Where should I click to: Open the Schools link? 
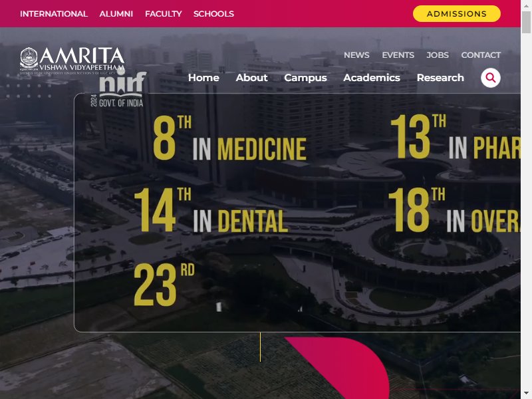click(213, 13)
